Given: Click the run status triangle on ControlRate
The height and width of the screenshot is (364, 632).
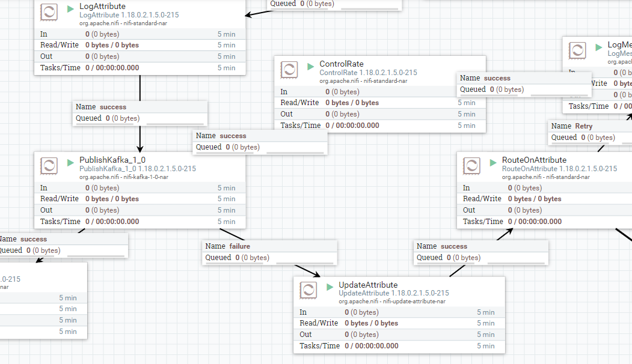Looking at the screenshot, I should [310, 67].
